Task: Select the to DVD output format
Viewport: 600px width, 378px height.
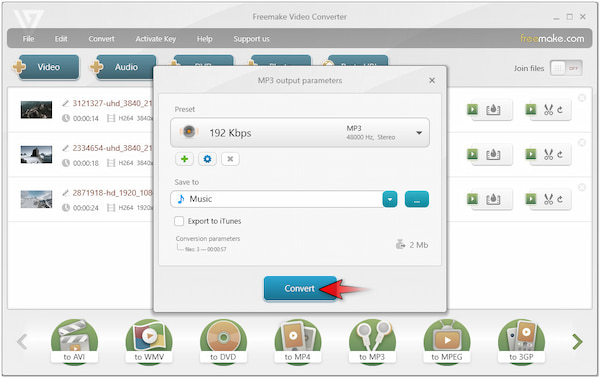Action: click(223, 341)
